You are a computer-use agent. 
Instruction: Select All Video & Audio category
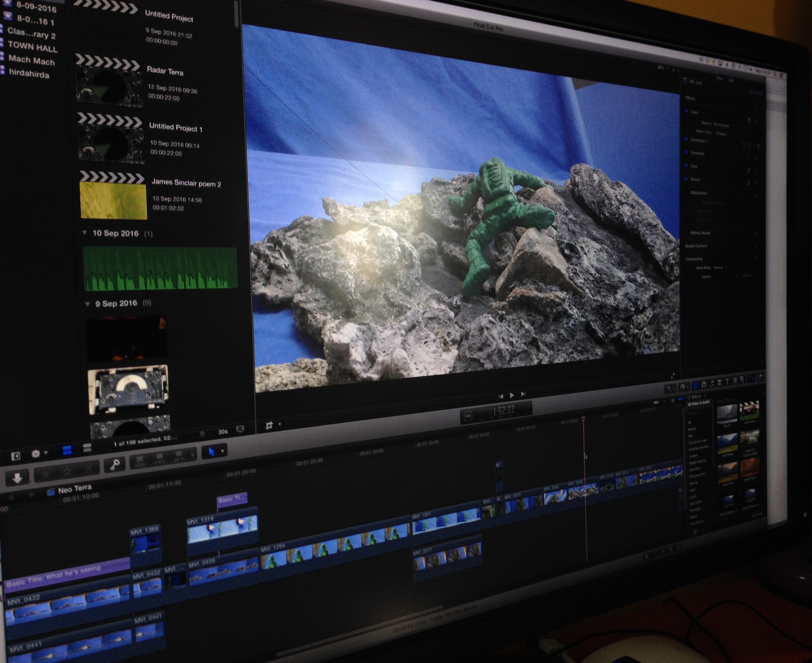tap(698, 403)
